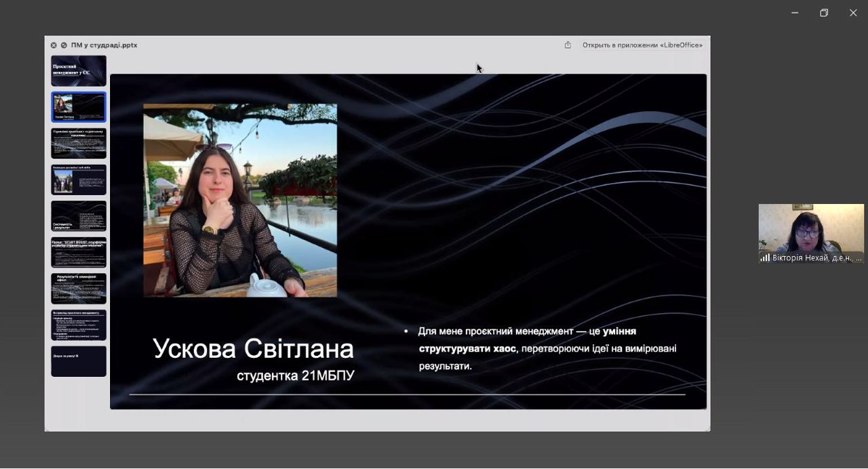This screenshot has height=469, width=868.
Task: Close the meeting window
Action: (x=853, y=13)
